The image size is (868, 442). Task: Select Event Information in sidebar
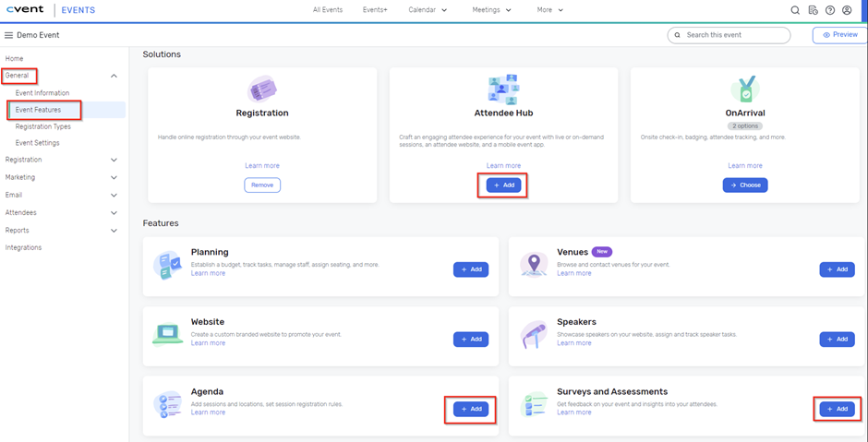(42, 93)
